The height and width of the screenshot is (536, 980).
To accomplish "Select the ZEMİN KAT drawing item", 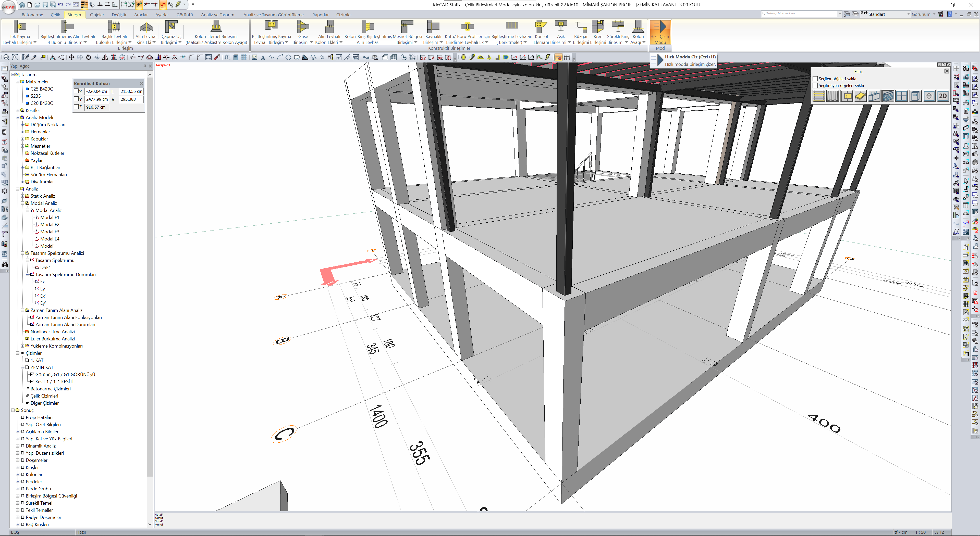I will tap(42, 368).
